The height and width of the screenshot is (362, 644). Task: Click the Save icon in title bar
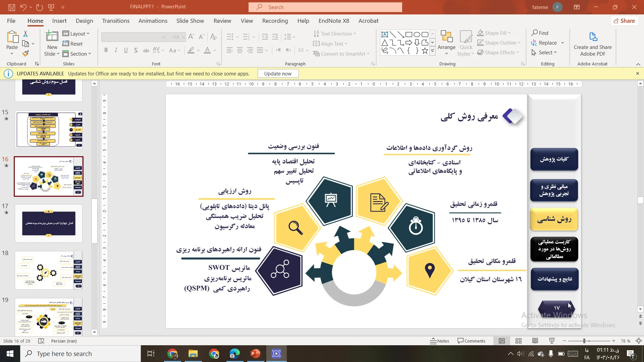pos(12,7)
